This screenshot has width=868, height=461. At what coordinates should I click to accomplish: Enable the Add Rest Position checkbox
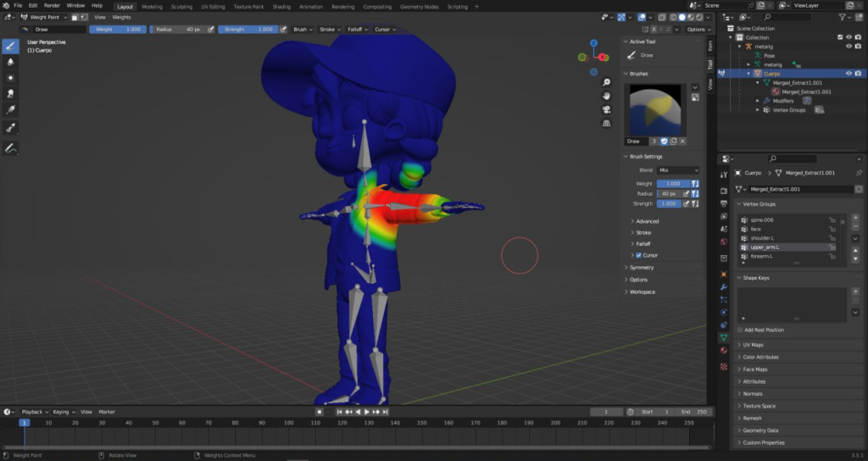point(740,330)
